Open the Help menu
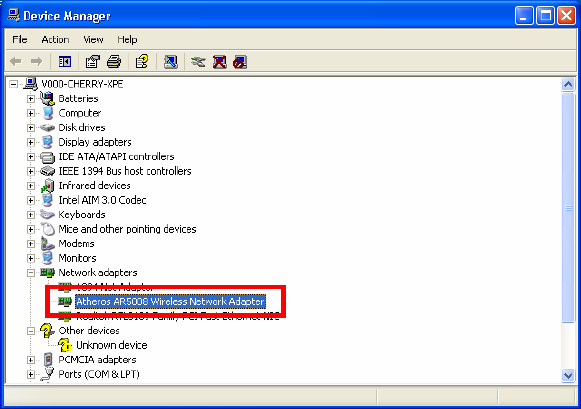This screenshot has width=581, height=409. (127, 39)
